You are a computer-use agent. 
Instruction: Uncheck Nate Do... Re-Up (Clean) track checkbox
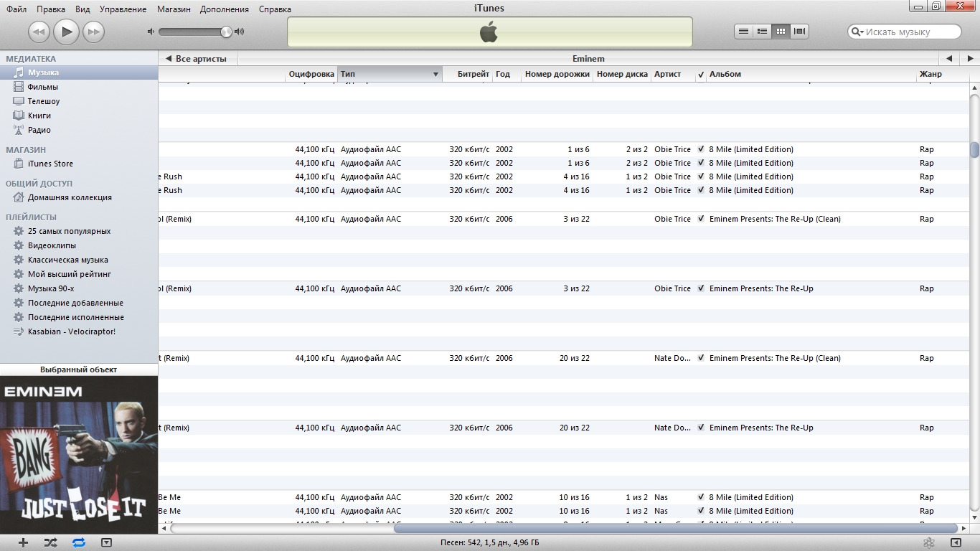701,358
